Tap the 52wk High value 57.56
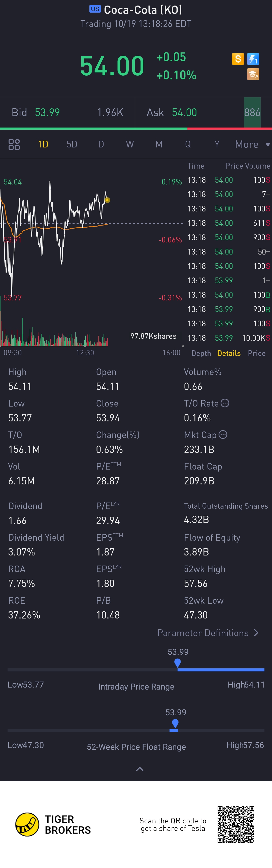 tap(196, 583)
